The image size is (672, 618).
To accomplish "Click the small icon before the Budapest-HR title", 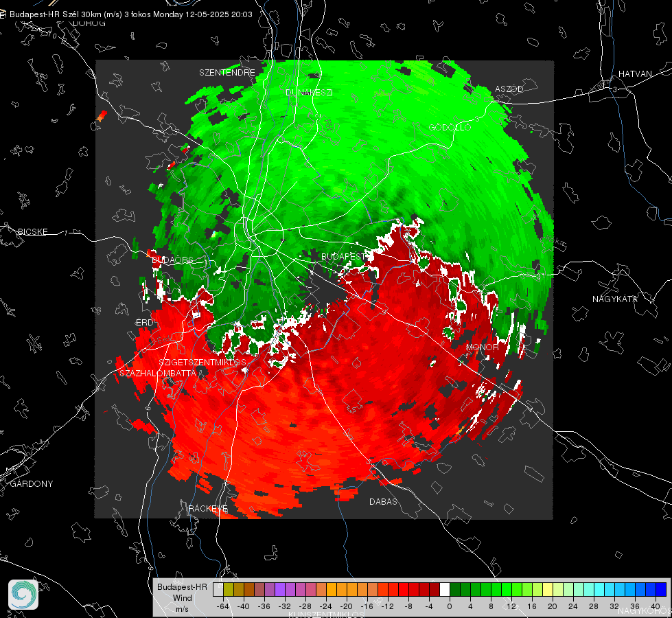I will [3, 14].
